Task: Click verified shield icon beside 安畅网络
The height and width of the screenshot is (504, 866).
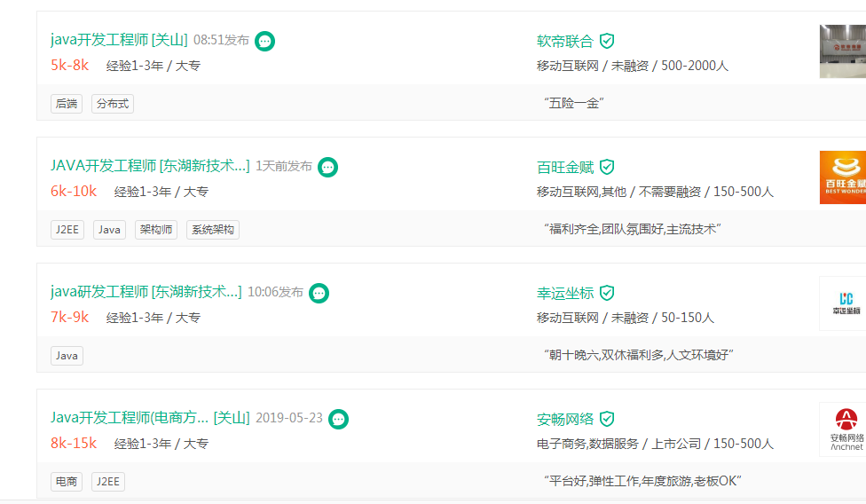Action: (x=607, y=419)
